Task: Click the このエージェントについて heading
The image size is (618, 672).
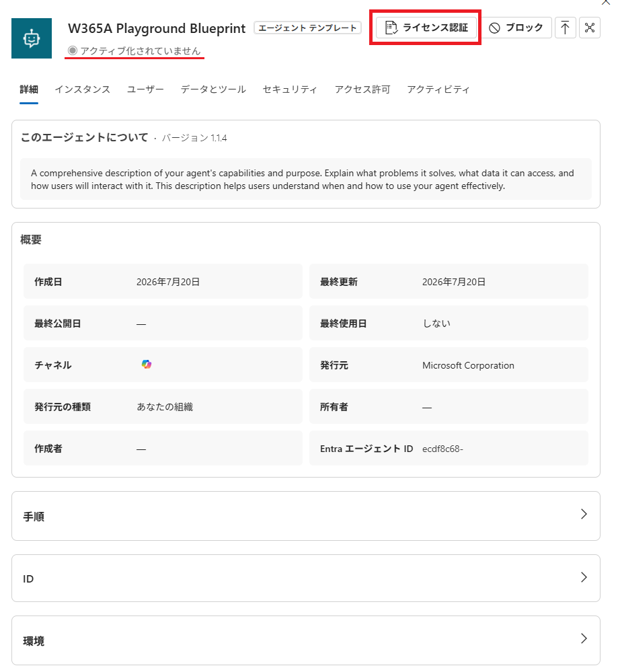Action: tap(85, 138)
